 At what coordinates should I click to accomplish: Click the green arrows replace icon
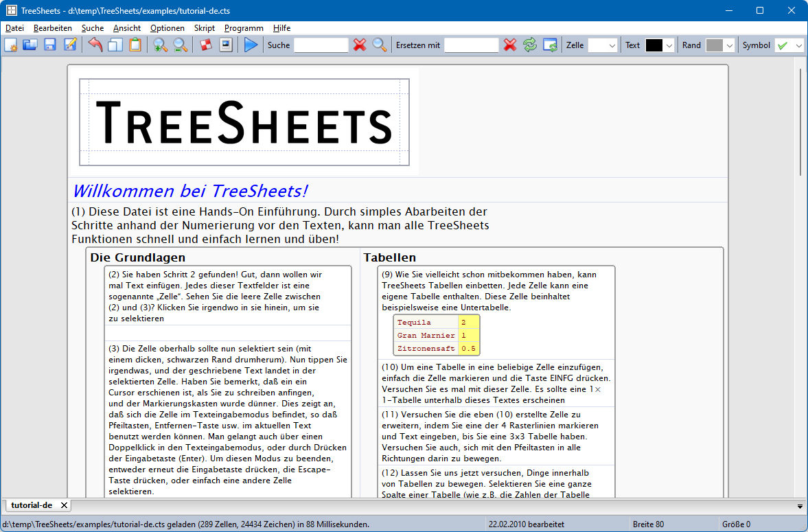[x=530, y=45]
